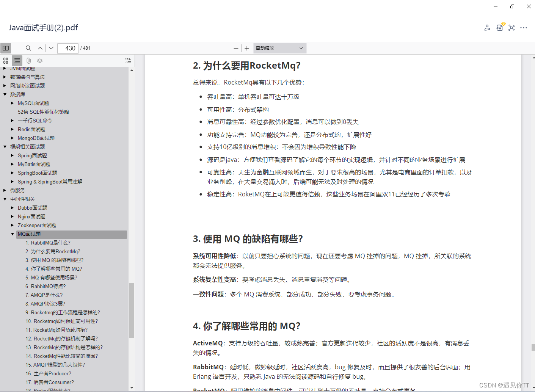Click the convert to Word icon
Viewport: 535px width, 392px height.
click(500, 27)
